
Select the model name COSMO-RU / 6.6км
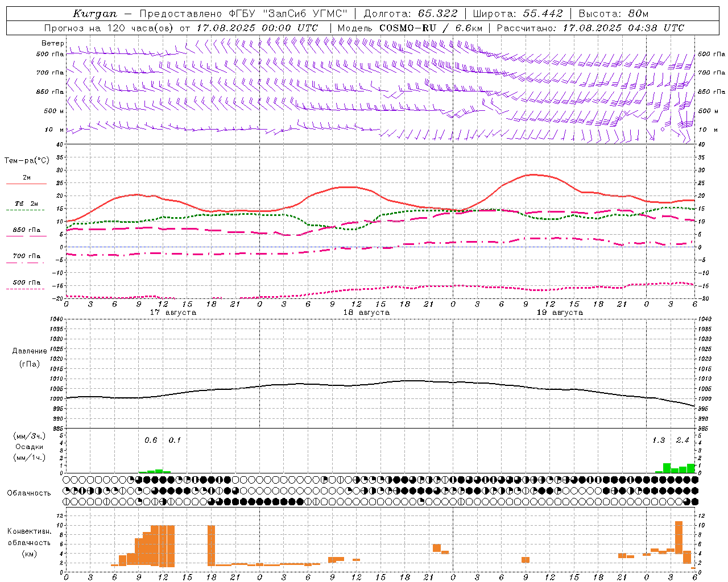pos(431,28)
